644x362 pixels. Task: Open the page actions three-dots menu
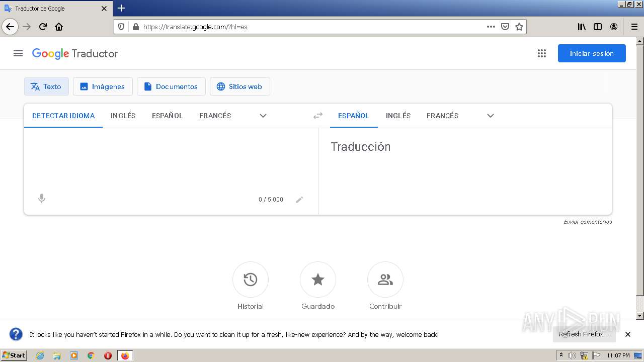click(491, 27)
